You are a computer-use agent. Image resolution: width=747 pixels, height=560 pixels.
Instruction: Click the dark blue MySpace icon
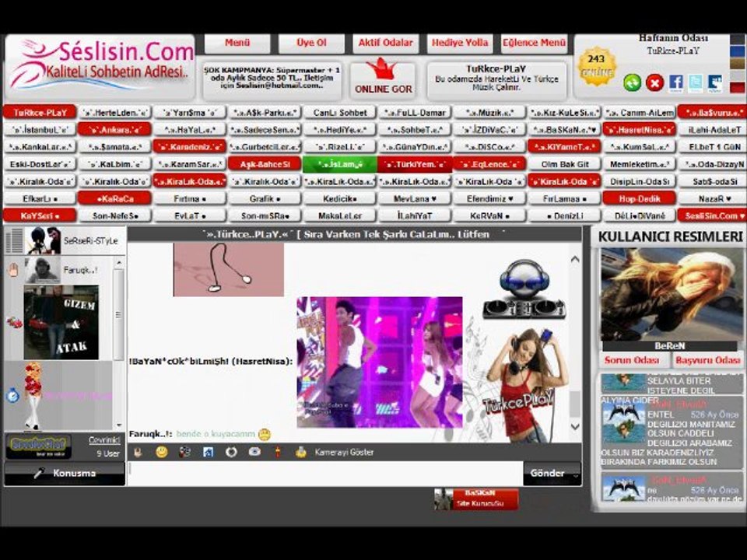coord(714,83)
